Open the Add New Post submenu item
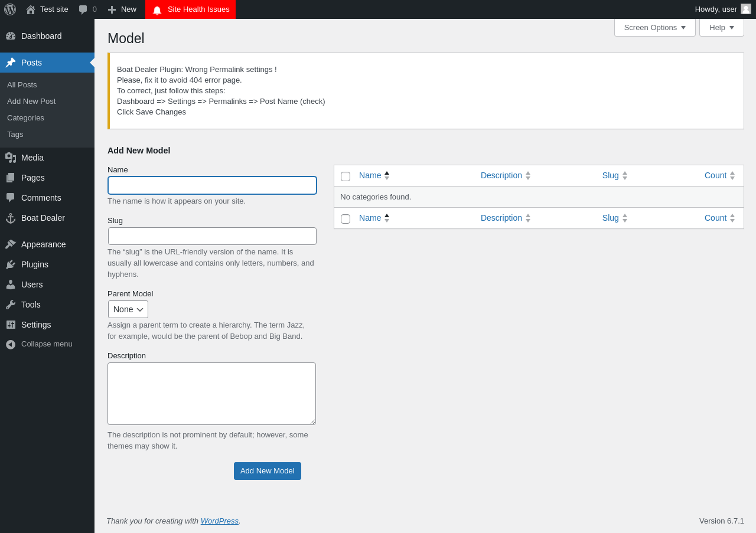 tap(31, 101)
